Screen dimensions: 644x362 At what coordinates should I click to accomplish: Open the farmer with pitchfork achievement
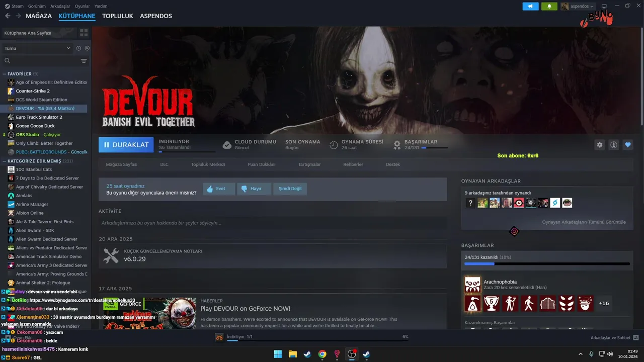(510, 303)
